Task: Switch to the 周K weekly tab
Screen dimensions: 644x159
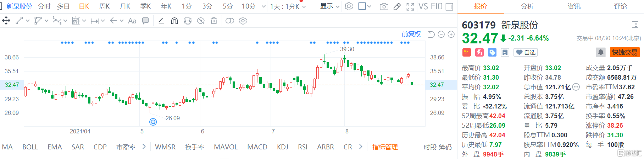Action: [104, 6]
